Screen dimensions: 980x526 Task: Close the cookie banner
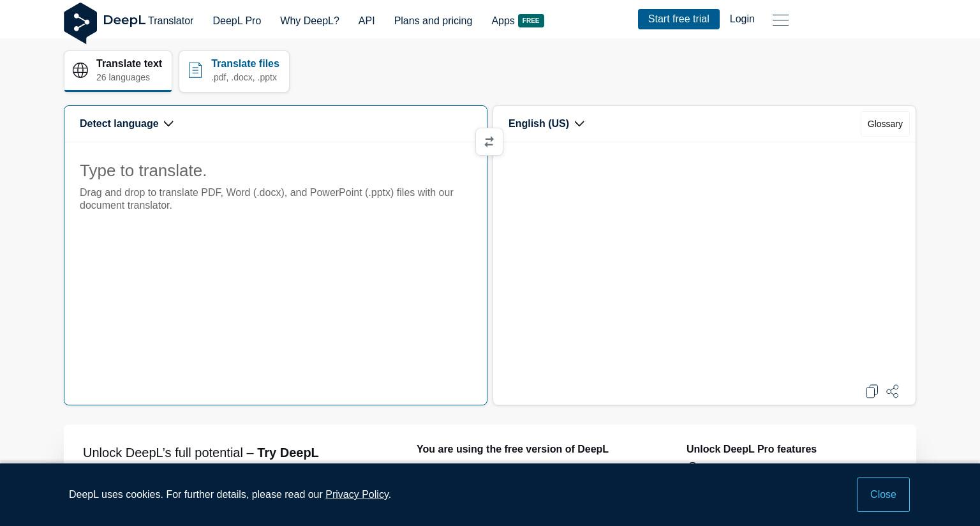pyautogui.click(x=883, y=495)
